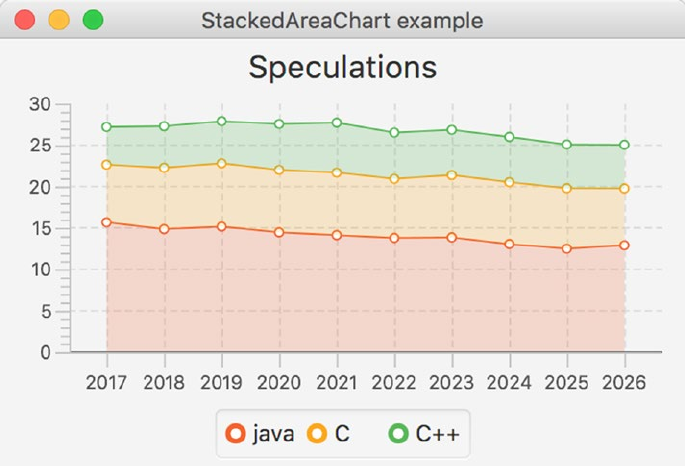Click the java data point at 2026

coord(624,245)
